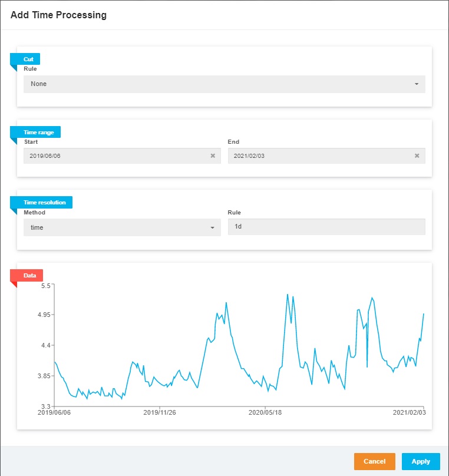The image size is (449, 476).
Task: Click the Time resolution Rule field showing 1d
Action: [x=326, y=227]
